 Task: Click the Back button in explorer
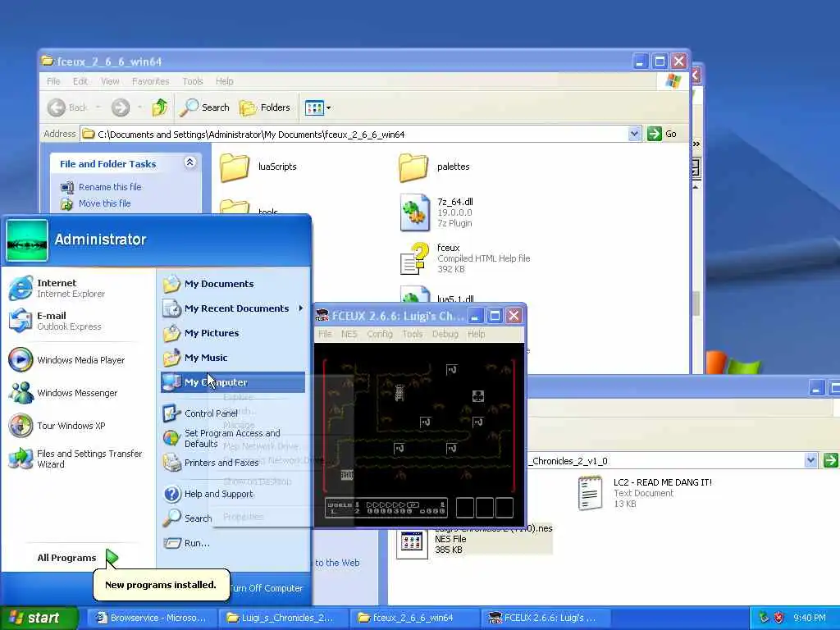coord(67,107)
